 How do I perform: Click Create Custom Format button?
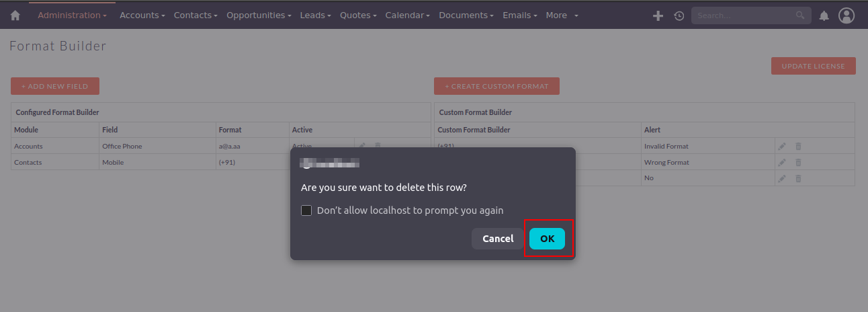click(x=496, y=86)
